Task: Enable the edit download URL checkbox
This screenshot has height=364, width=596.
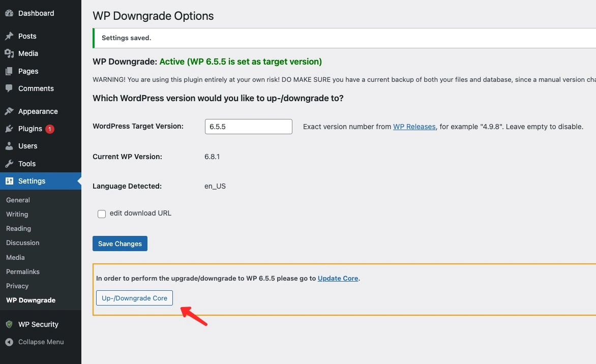Action: 102,214
